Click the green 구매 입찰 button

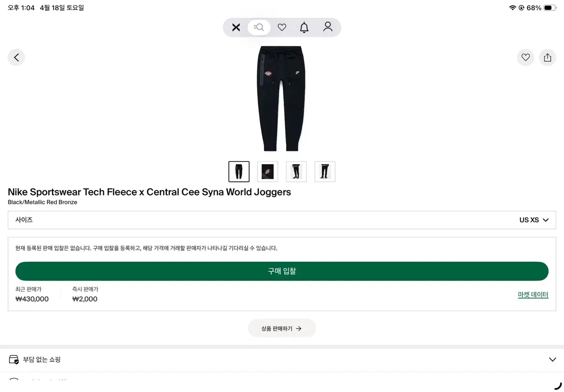[282, 271]
